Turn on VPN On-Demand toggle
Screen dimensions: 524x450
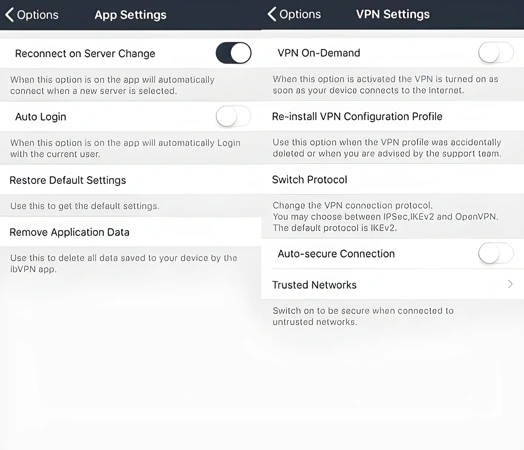coord(496,52)
